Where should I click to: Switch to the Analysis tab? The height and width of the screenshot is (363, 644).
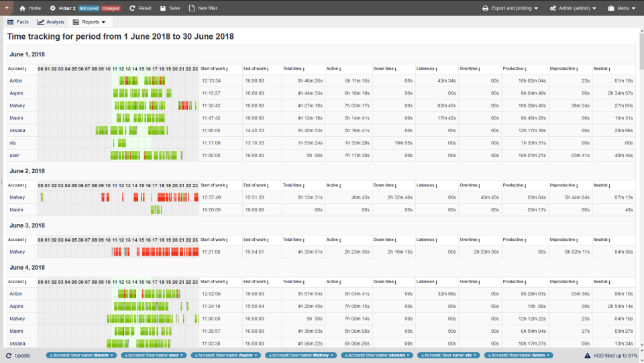50,22
